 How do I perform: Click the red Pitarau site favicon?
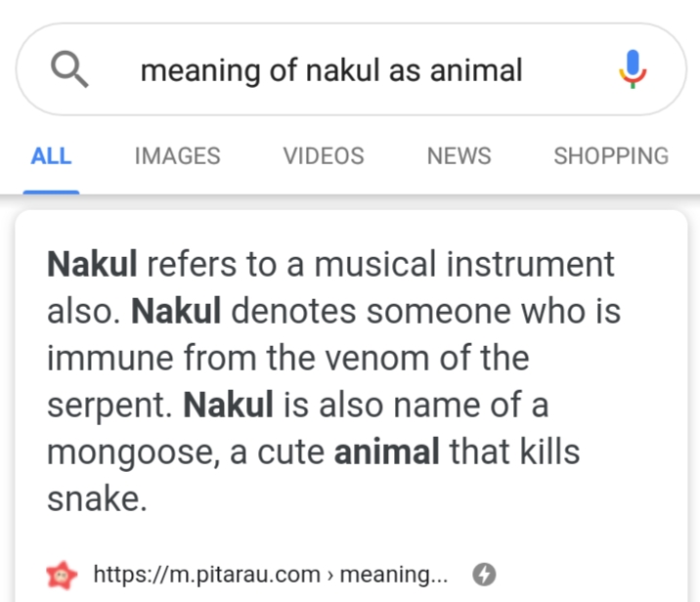coord(65,574)
